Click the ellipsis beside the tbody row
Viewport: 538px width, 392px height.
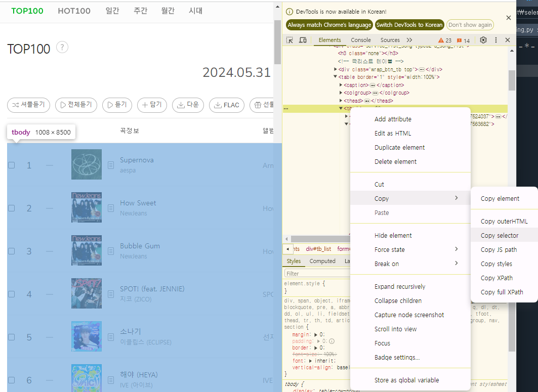[x=286, y=109]
